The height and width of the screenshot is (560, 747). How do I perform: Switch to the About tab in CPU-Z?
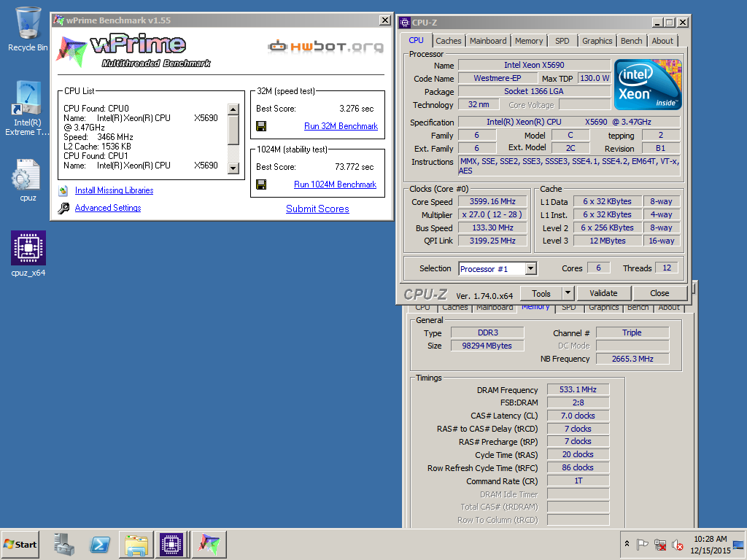pos(662,41)
